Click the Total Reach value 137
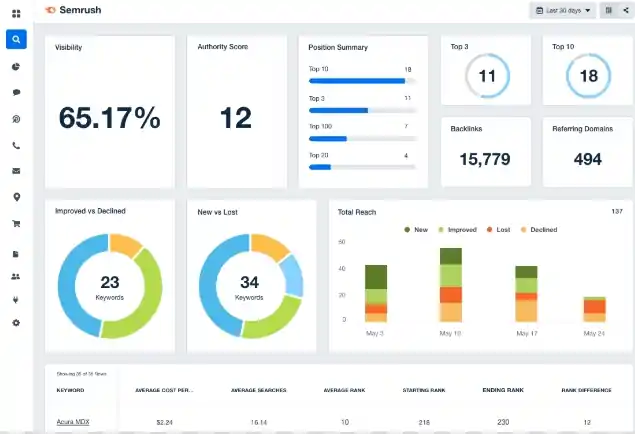The width and height of the screenshot is (635, 434). click(617, 211)
